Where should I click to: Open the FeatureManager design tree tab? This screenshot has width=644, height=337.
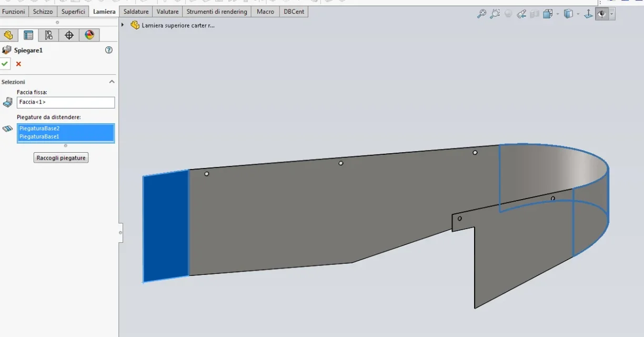click(8, 35)
